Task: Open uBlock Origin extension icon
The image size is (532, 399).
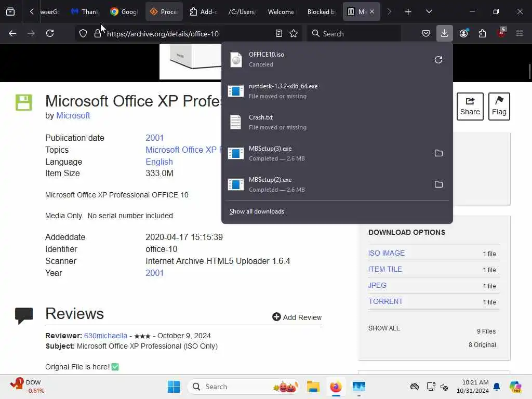Action: coord(501,33)
